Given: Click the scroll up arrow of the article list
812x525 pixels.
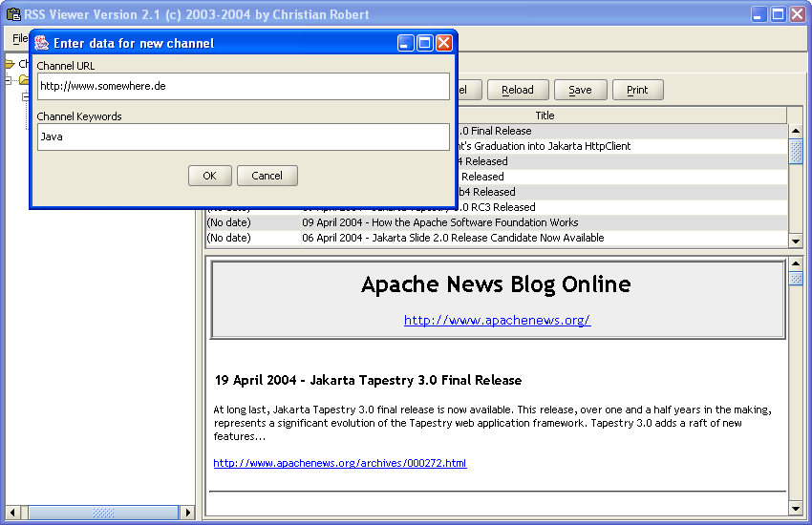Looking at the screenshot, I should [x=796, y=131].
